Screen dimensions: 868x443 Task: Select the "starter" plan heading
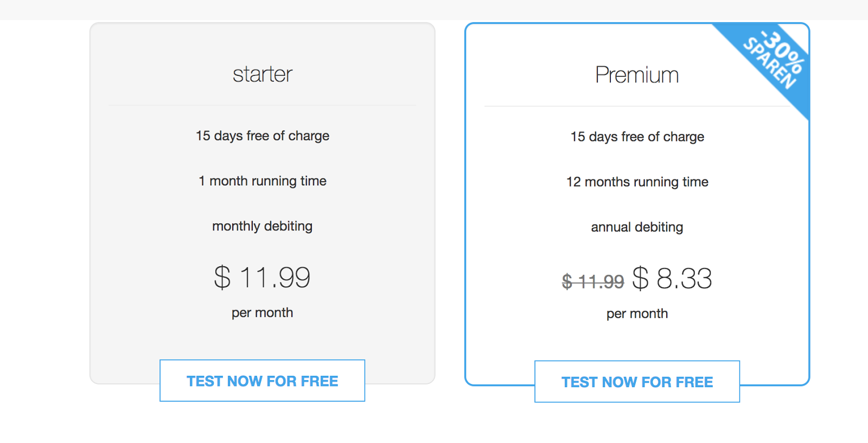[x=263, y=74]
